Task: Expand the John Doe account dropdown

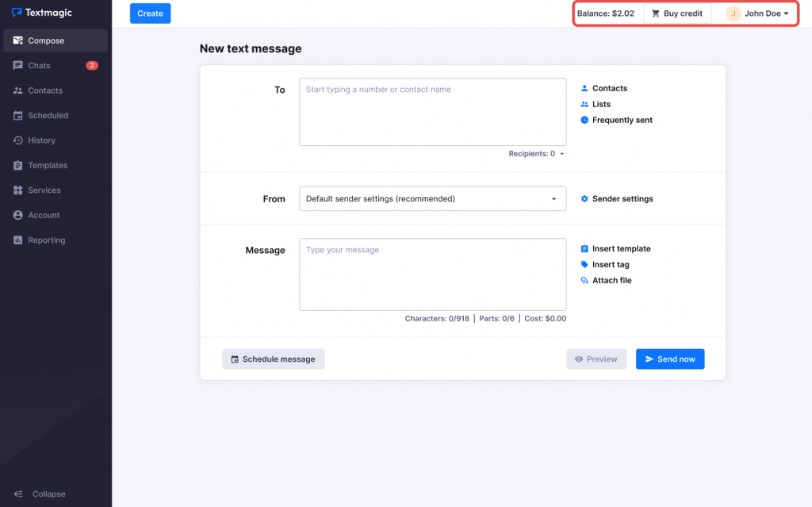Action: click(x=757, y=13)
